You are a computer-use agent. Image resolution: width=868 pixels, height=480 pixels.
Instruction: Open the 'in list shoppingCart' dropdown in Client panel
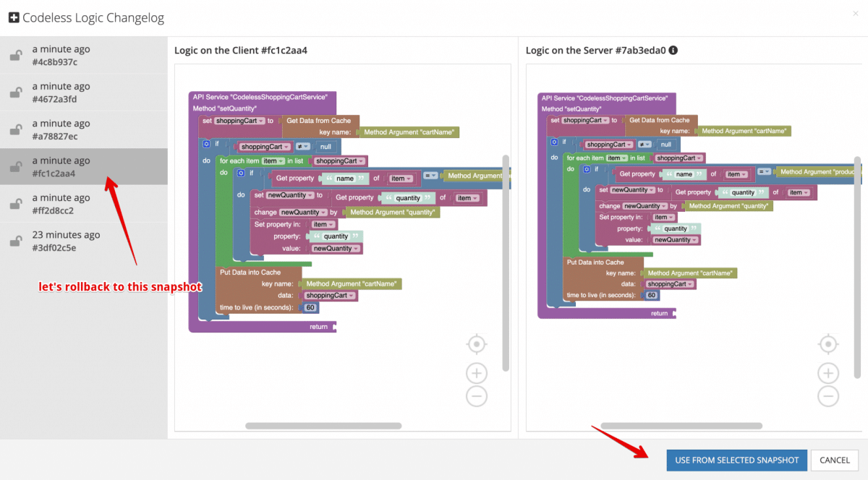(339, 161)
